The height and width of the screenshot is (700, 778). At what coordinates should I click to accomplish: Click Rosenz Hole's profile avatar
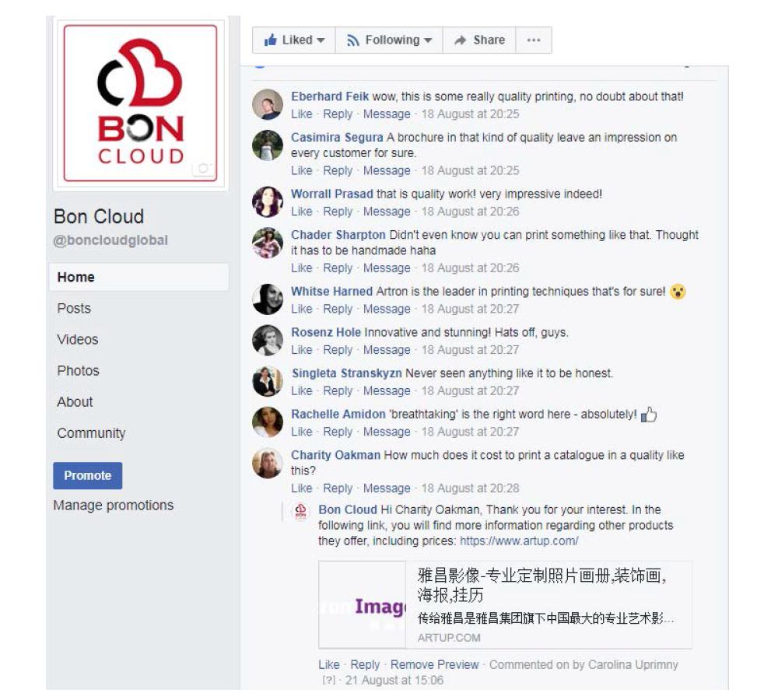[268, 341]
